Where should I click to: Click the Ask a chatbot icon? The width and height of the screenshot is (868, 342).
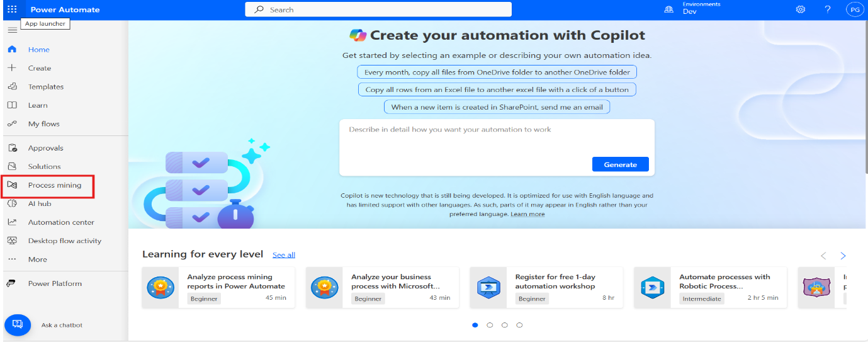pos(18,324)
